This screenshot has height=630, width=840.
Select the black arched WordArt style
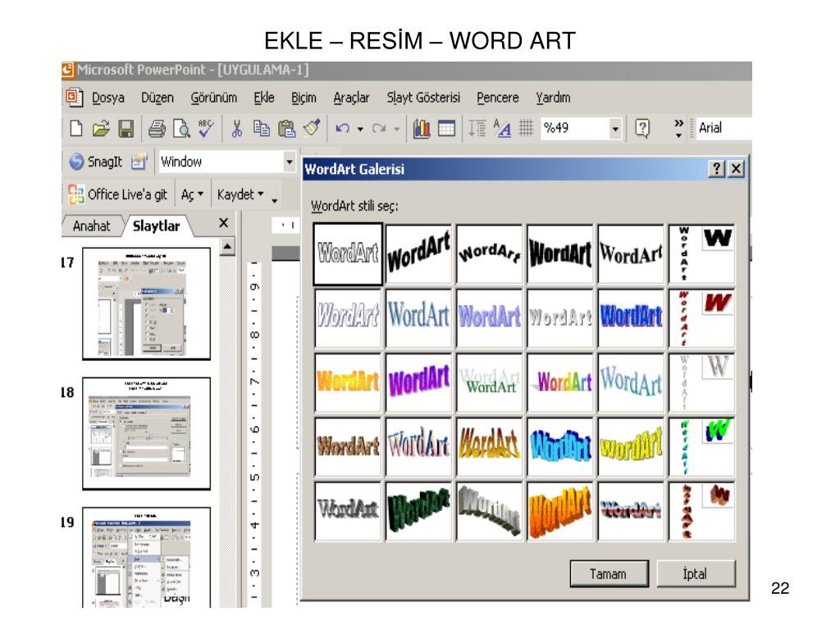point(489,254)
